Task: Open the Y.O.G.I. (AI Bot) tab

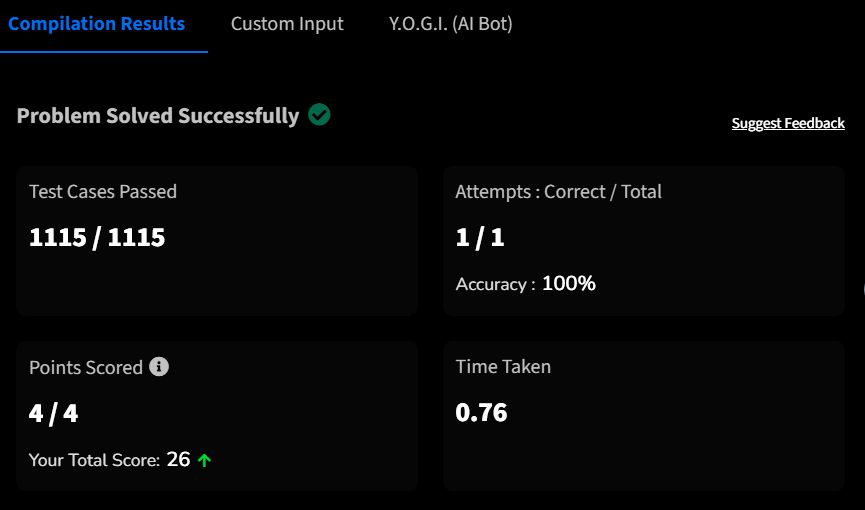Action: (x=450, y=24)
